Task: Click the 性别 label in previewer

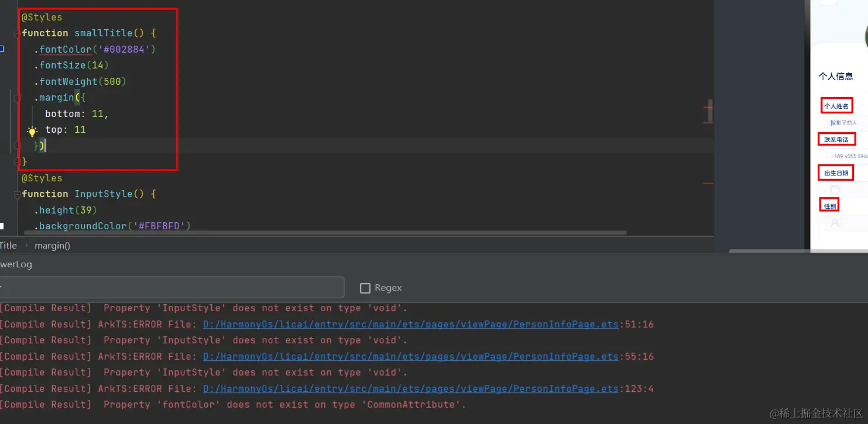Action: coord(830,205)
